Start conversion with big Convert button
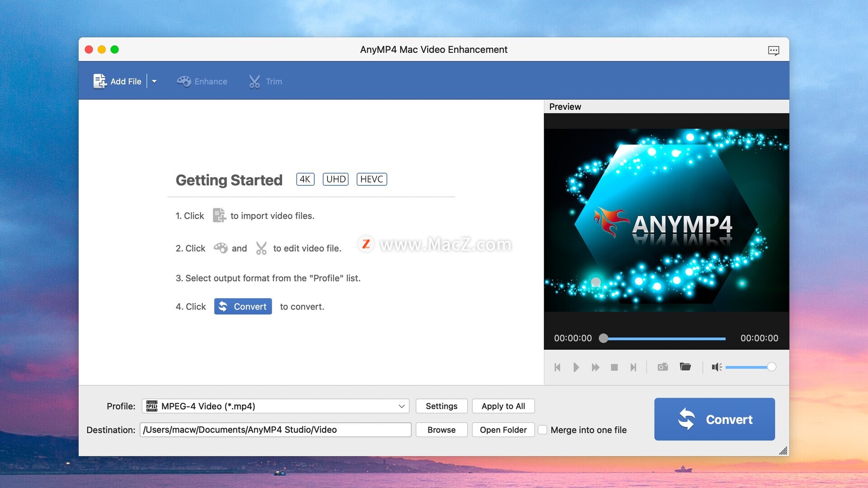This screenshot has width=868, height=488. (x=714, y=419)
